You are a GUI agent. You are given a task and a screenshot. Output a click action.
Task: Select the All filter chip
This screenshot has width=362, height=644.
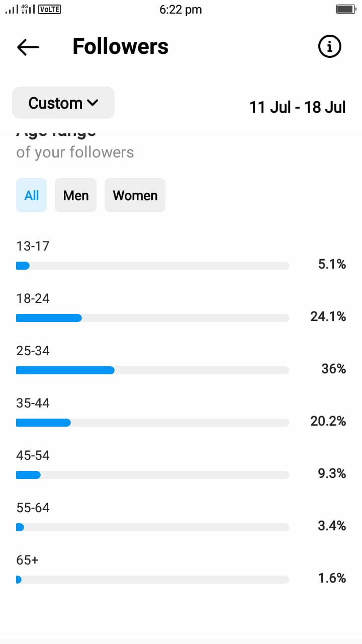pyautogui.click(x=31, y=195)
